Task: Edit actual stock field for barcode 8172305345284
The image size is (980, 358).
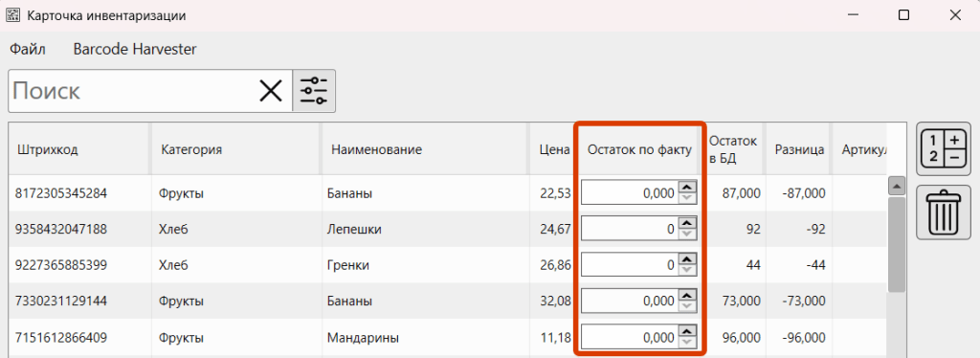Action: coord(629,193)
